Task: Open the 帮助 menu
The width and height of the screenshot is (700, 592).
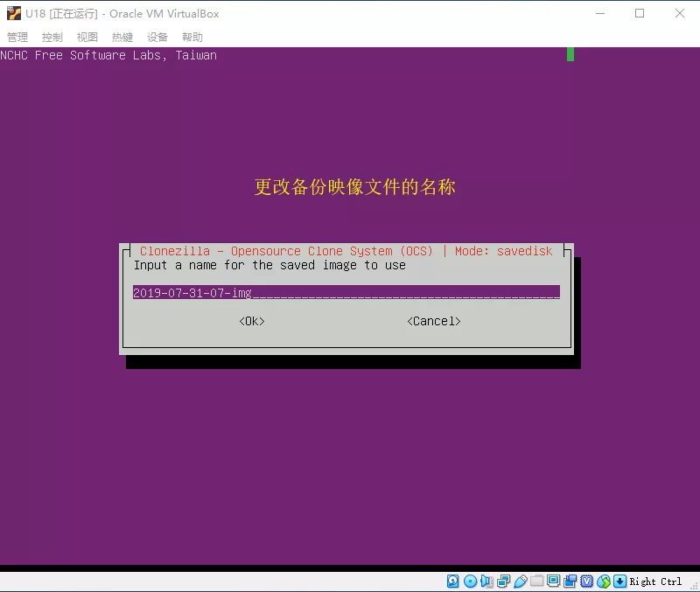Action: point(192,37)
